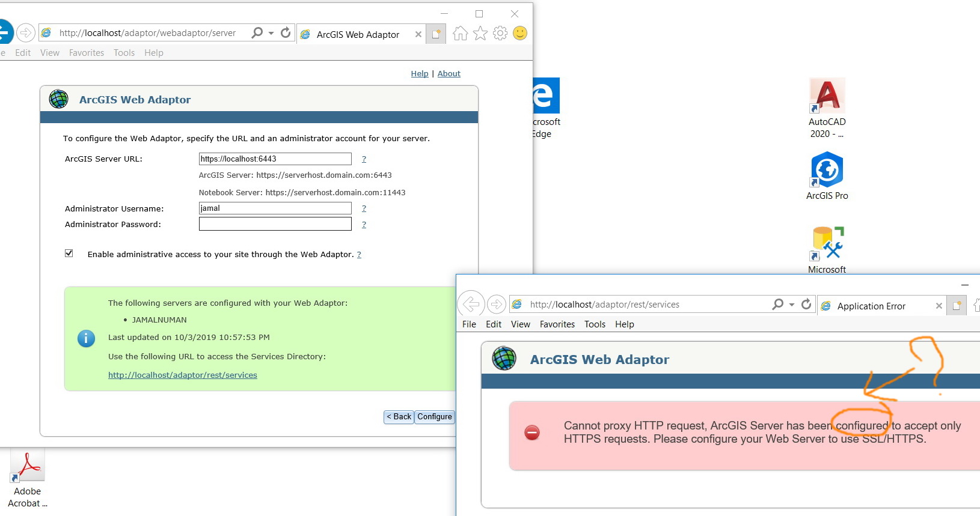This screenshot has width=980, height=516.
Task: Open the Help menu in the Application Error window
Action: (625, 324)
